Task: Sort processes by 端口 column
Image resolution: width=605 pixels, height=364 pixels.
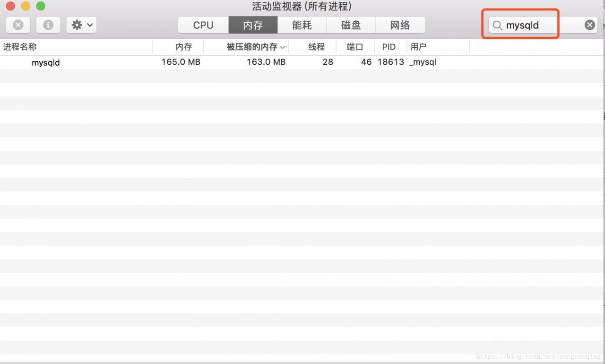Action: coord(354,47)
